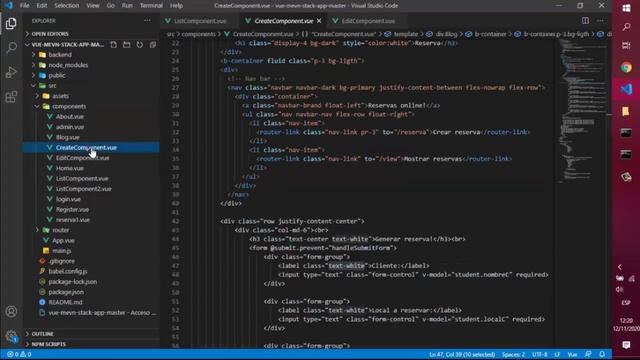Screen dimensions: 640x360
Task: Click the feedback icon in status bar
Action: [588, 354]
